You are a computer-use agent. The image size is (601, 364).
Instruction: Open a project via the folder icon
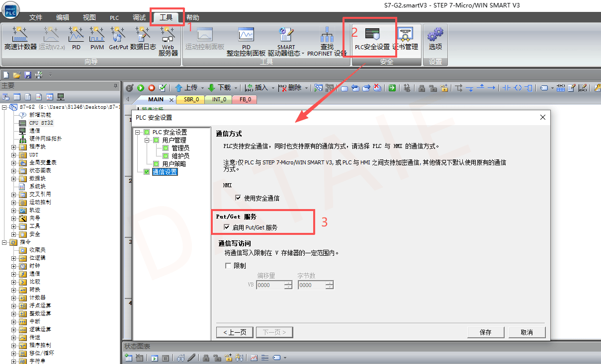17,75
